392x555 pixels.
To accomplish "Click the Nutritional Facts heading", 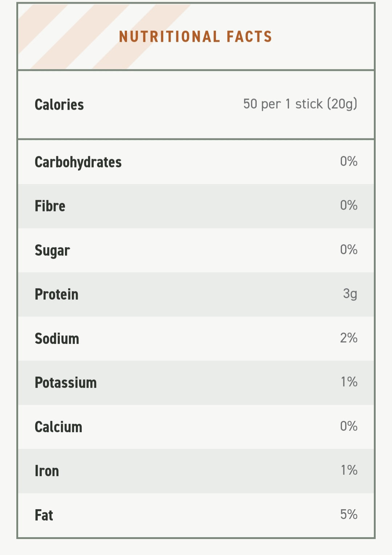I will pyautogui.click(x=196, y=37).
